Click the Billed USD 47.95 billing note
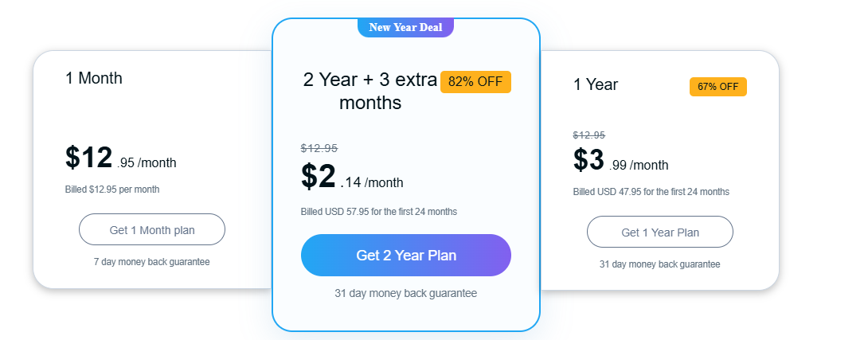The height and width of the screenshot is (340, 868). pyautogui.click(x=651, y=192)
